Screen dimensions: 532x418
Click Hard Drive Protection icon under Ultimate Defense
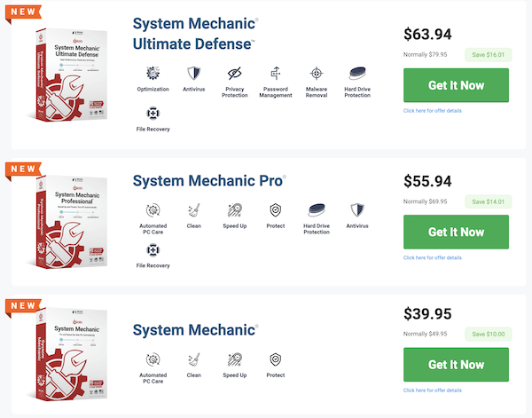pyautogui.click(x=357, y=73)
